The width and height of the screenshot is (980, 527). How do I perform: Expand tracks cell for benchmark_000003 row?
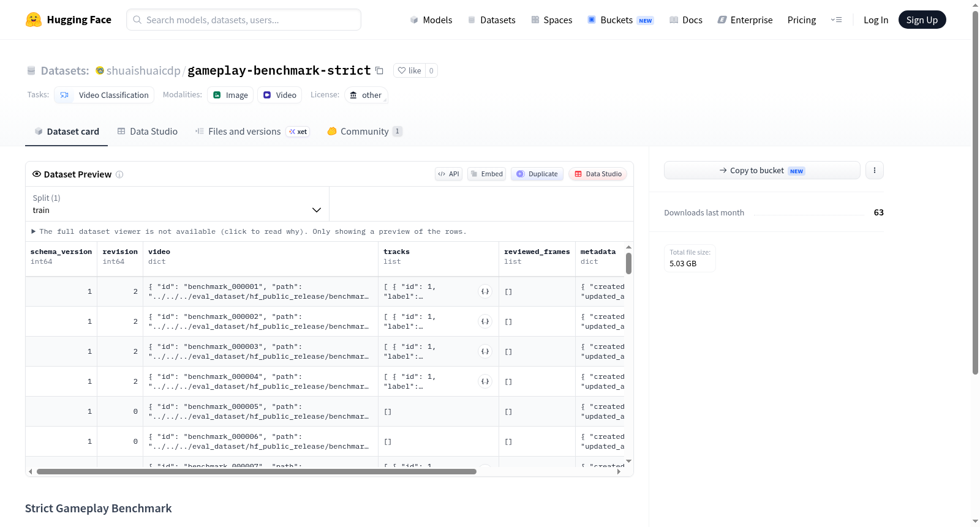485,351
